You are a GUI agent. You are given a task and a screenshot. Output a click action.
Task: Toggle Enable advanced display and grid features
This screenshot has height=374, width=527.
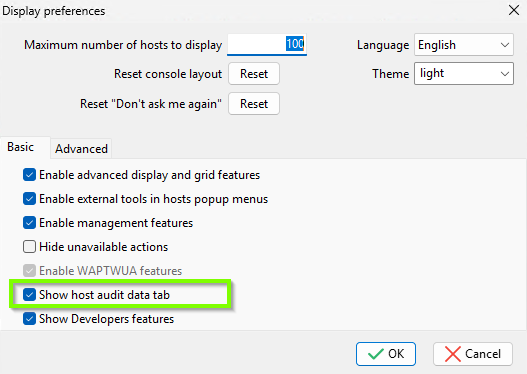pos(29,175)
